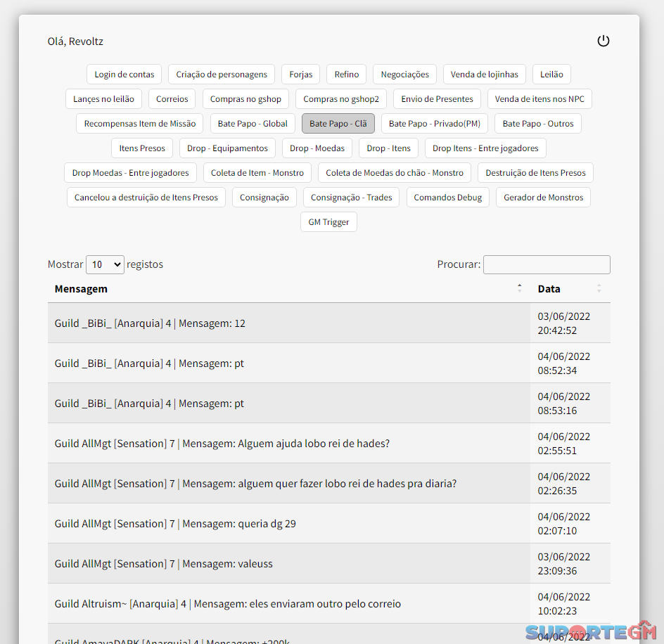
Task: Open Drop - Itens log
Action: [388, 148]
